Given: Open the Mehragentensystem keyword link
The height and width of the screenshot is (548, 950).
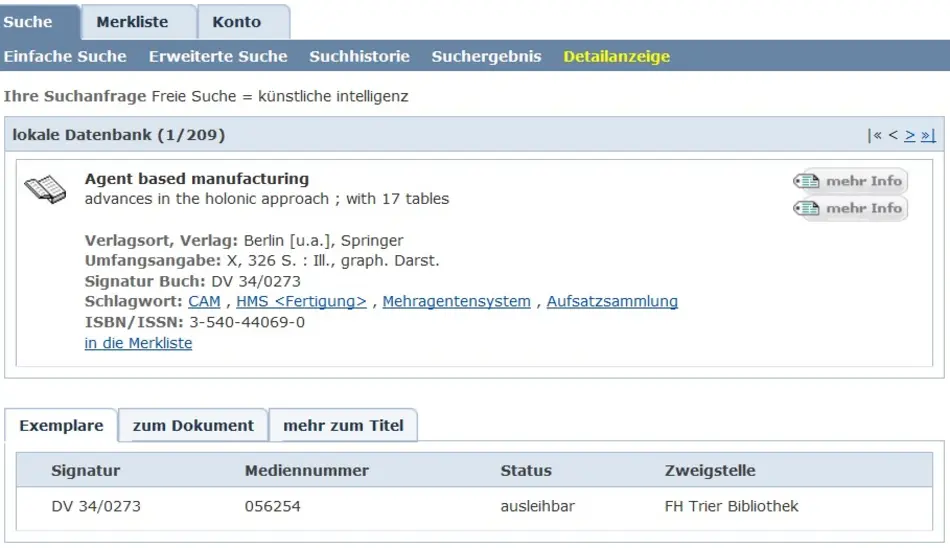Looking at the screenshot, I should click(x=456, y=301).
